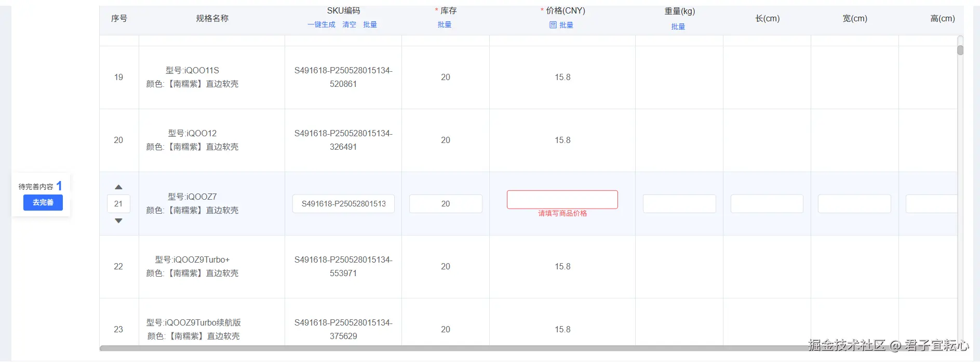Click the sequence number box showing 21
This screenshot has height=363, width=980.
tap(118, 204)
